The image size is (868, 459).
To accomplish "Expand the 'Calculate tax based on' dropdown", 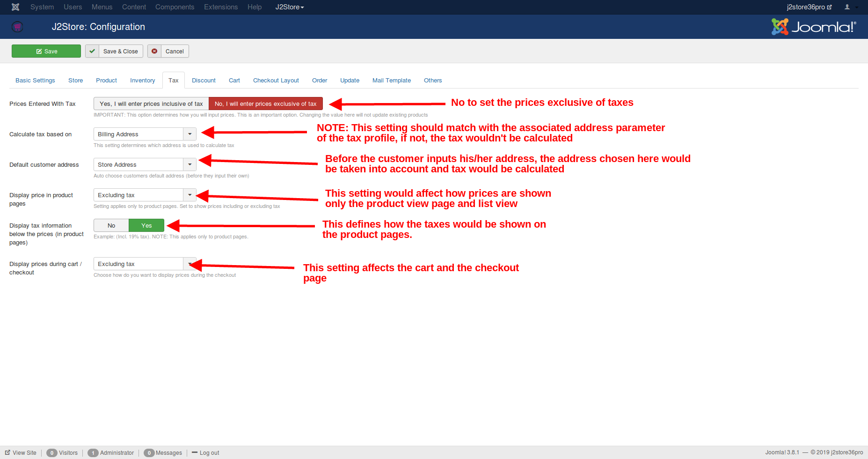I will click(x=145, y=134).
